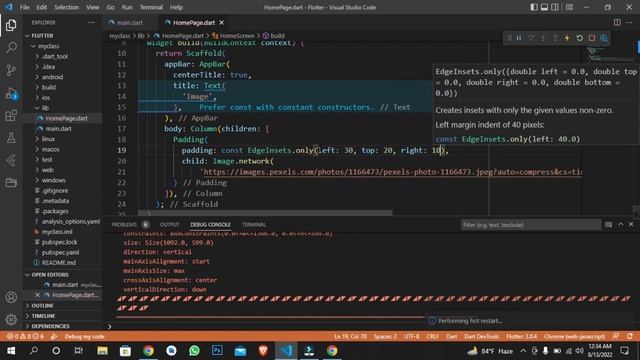Switch to Terminal panel tab
Viewport: 640px width, 360px height.
click(x=253, y=224)
